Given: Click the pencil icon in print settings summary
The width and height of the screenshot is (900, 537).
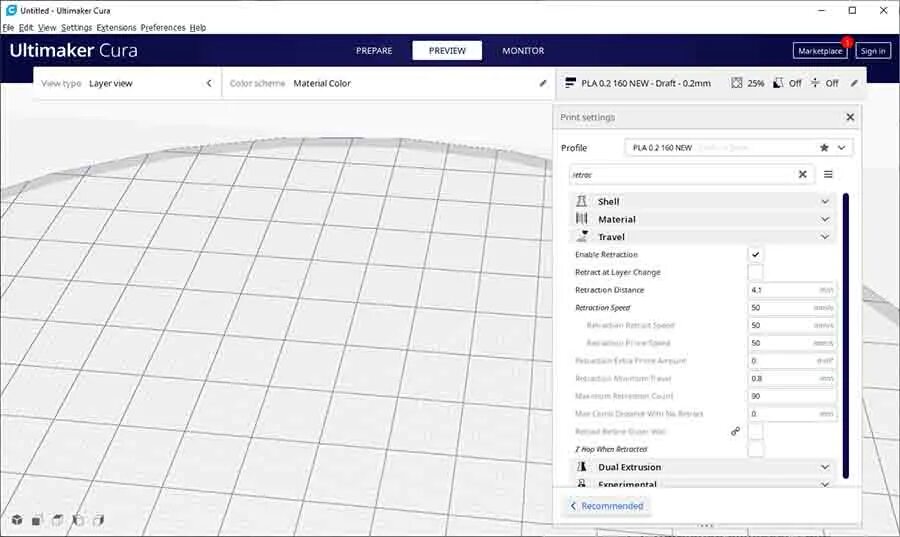Looking at the screenshot, I should (854, 83).
